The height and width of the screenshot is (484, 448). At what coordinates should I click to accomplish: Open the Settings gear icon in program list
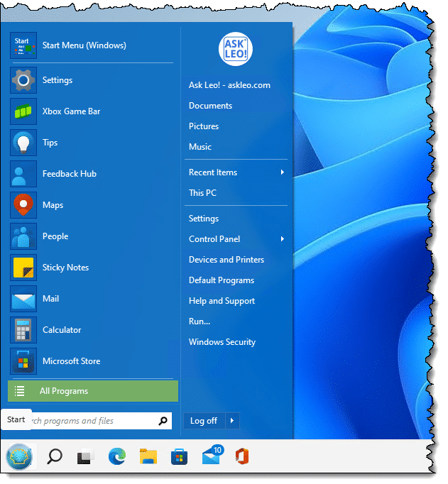tap(23, 80)
